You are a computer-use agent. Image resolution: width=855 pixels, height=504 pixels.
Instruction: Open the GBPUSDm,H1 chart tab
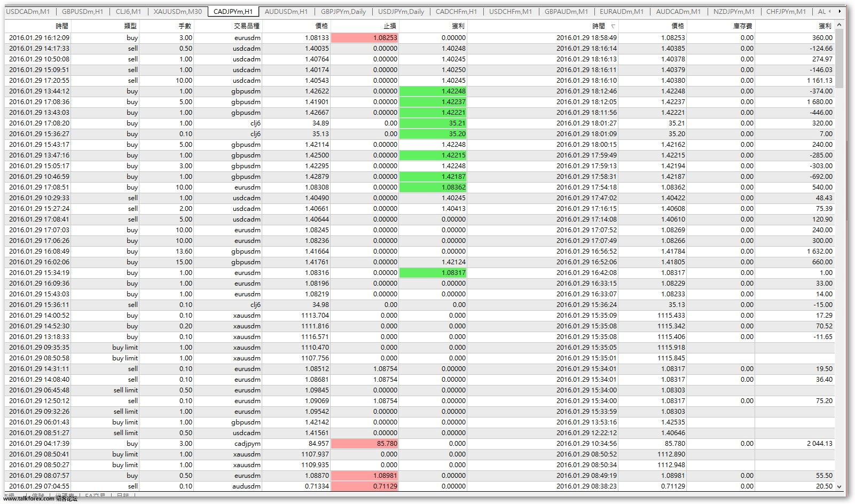tap(82, 11)
